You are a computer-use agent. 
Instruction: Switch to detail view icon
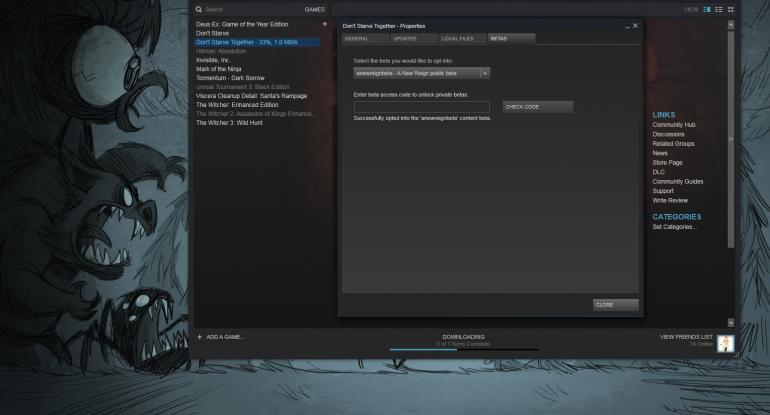[707, 9]
